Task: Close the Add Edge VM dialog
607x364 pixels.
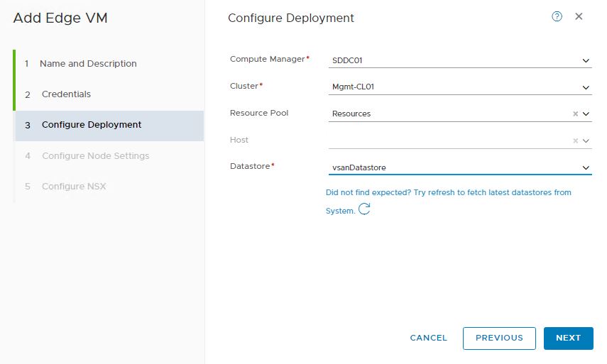Action: point(579,17)
